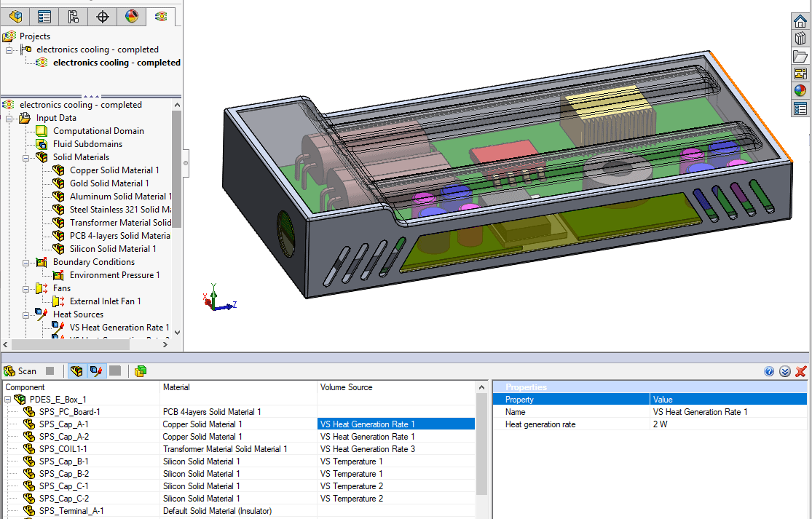Click the tree horizontal scrollbar right arrow
The image size is (812, 519).
coord(165,344)
